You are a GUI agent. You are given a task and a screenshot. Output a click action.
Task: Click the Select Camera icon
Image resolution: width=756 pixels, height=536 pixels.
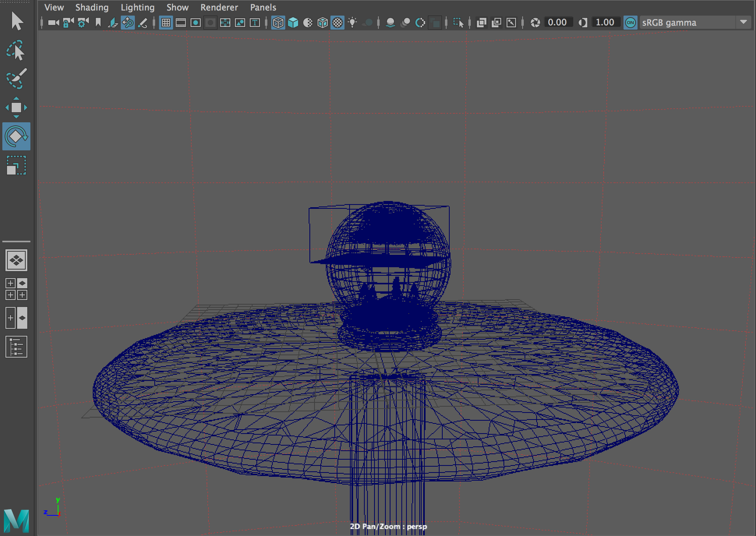click(x=53, y=23)
